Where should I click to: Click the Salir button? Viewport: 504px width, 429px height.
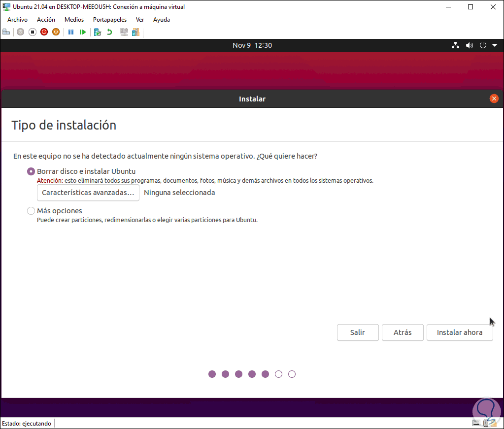point(357,332)
